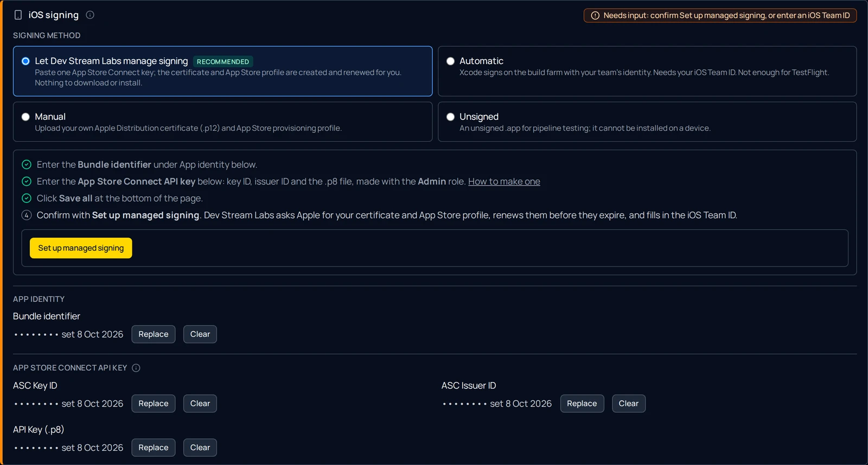Click the APP IDENTITY heading
Screen dimensions: 868x465
39,299
